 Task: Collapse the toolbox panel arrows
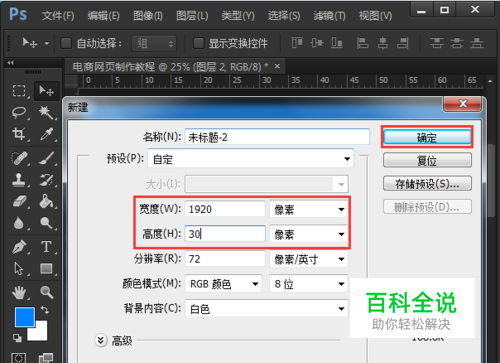11,63
